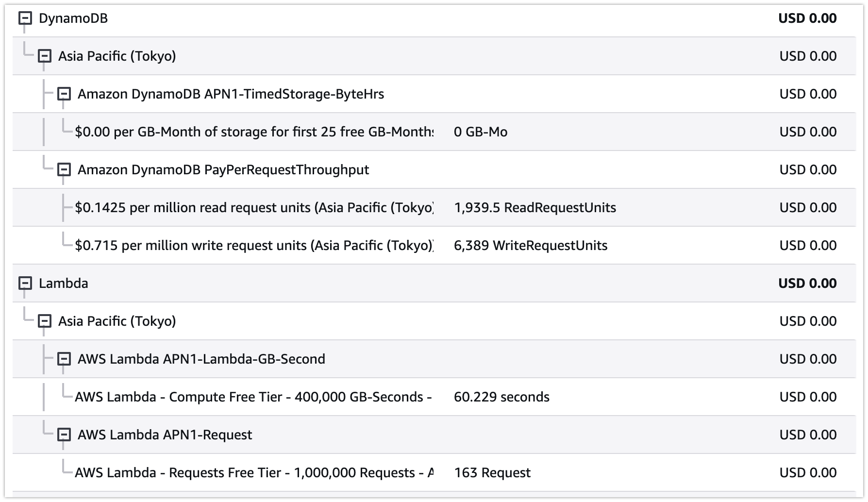The image size is (868, 502).
Task: Collapse Asia Pacific (Tokyo) under Lambda
Action: point(44,321)
